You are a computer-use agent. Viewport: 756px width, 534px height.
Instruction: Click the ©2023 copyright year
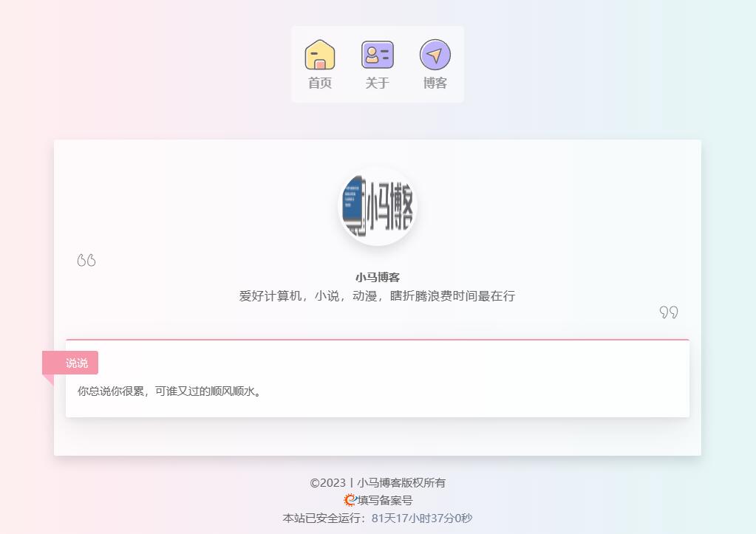click(327, 483)
